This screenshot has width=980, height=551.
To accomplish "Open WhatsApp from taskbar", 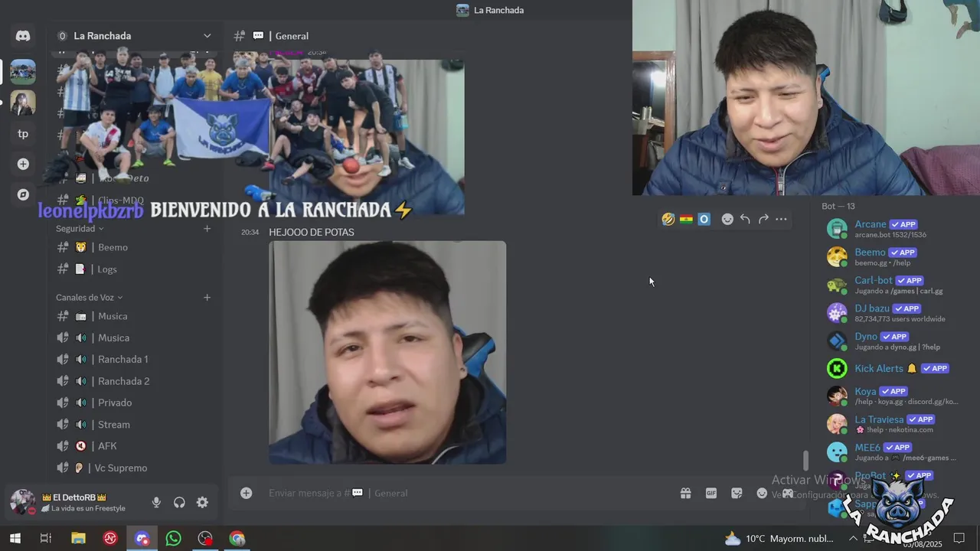I will [x=174, y=539].
